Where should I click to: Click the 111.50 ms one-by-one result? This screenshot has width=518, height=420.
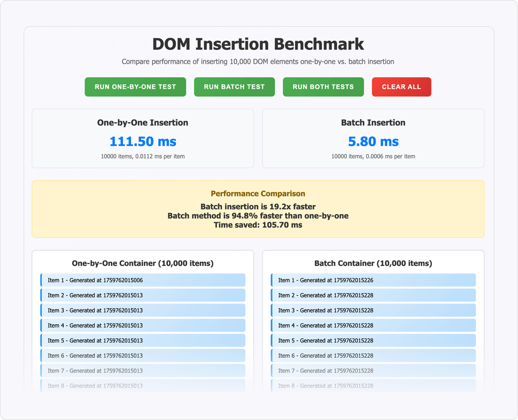click(x=143, y=141)
